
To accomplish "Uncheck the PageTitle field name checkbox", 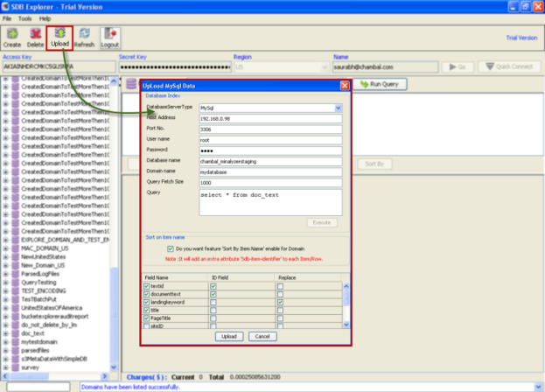I will coord(146,318).
